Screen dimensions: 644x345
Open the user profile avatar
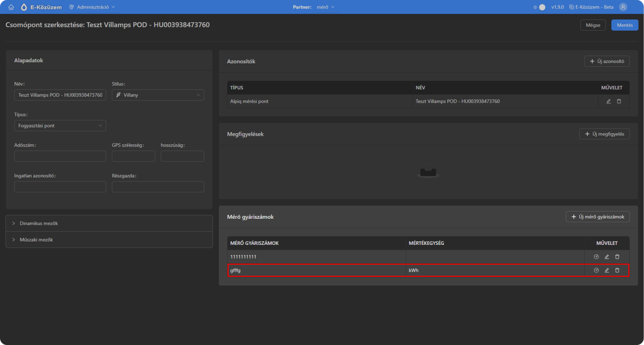click(623, 7)
